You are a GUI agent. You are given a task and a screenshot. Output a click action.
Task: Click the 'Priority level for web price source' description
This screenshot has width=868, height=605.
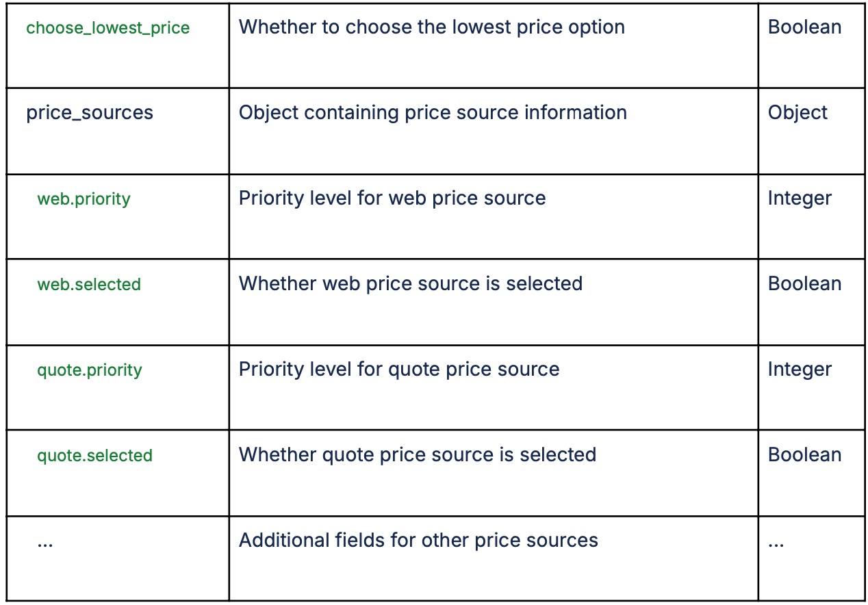[x=392, y=198]
